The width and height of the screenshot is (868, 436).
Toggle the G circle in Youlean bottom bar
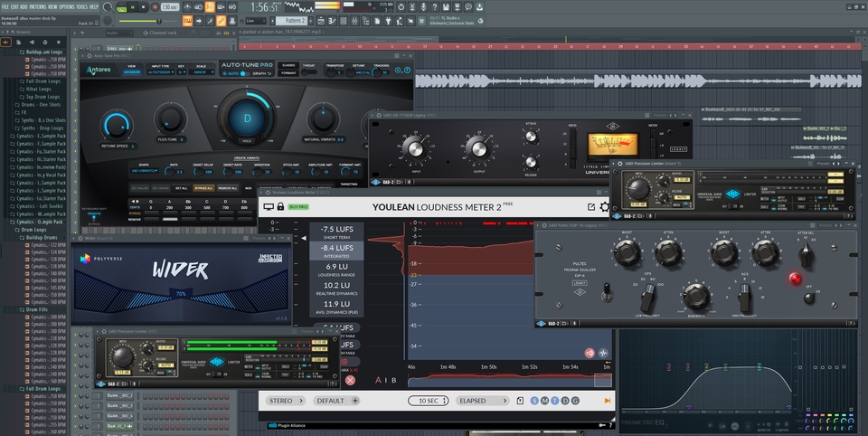pyautogui.click(x=575, y=401)
